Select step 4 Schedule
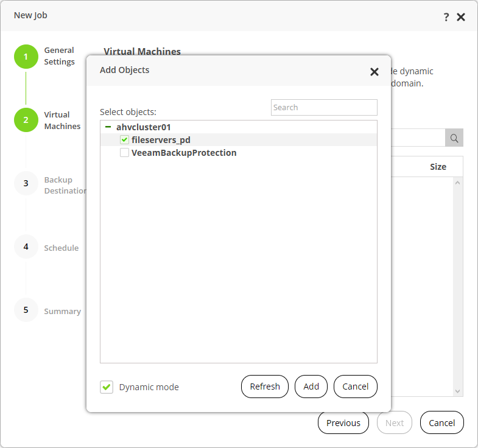 pos(26,247)
